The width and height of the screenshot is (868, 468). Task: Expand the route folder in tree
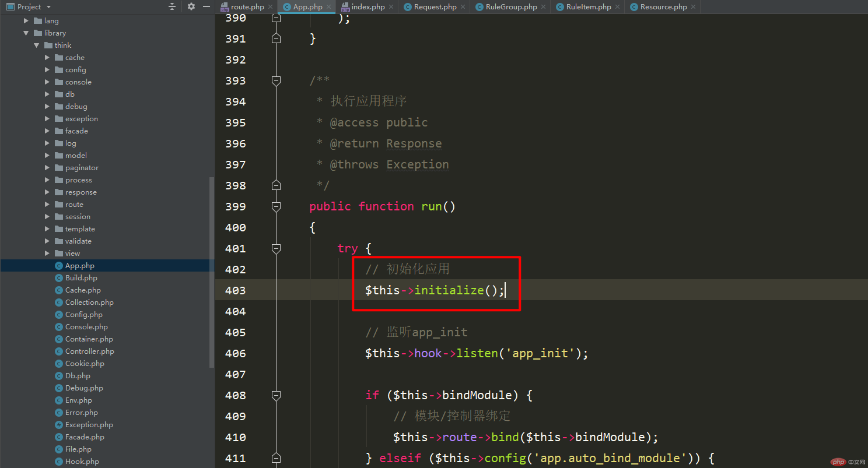pyautogui.click(x=47, y=205)
